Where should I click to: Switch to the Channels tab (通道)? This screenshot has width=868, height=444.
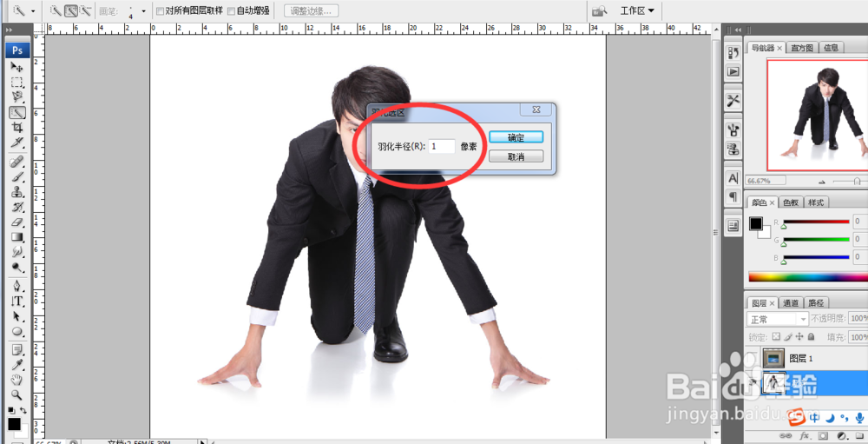791,302
